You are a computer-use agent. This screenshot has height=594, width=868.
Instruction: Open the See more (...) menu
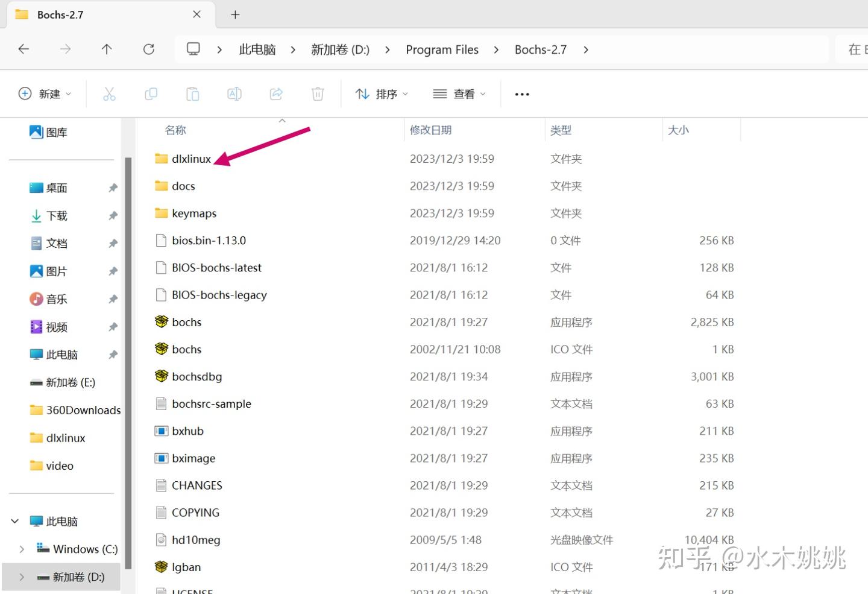pyautogui.click(x=521, y=93)
